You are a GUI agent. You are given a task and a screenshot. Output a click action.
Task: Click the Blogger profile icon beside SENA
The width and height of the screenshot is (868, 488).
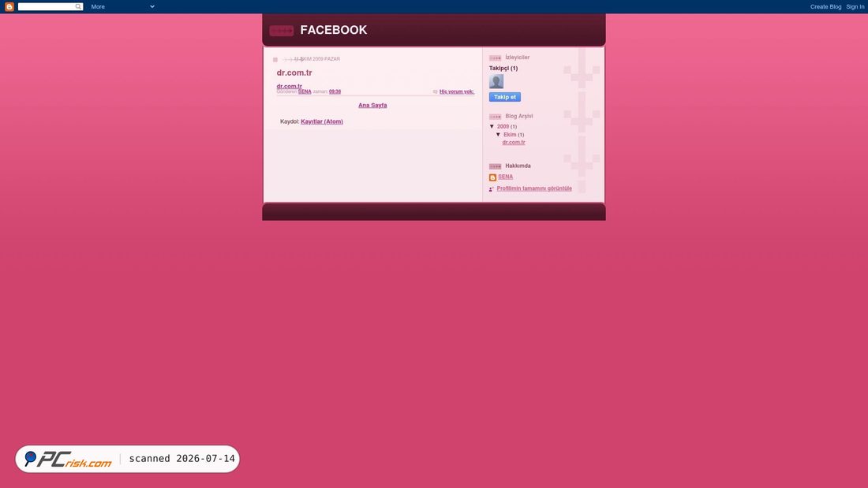[x=492, y=177]
